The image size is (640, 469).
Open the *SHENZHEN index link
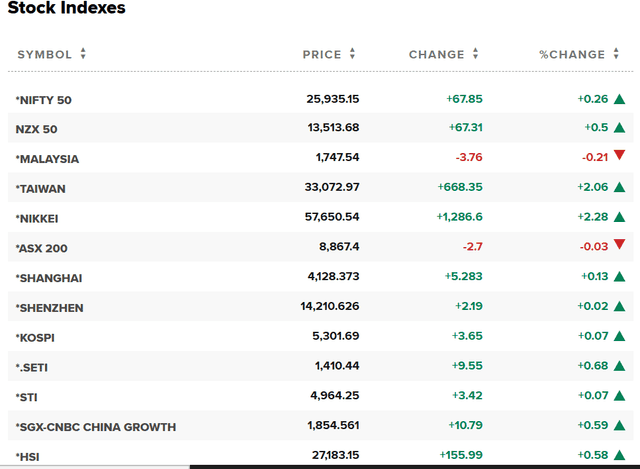[49, 308]
